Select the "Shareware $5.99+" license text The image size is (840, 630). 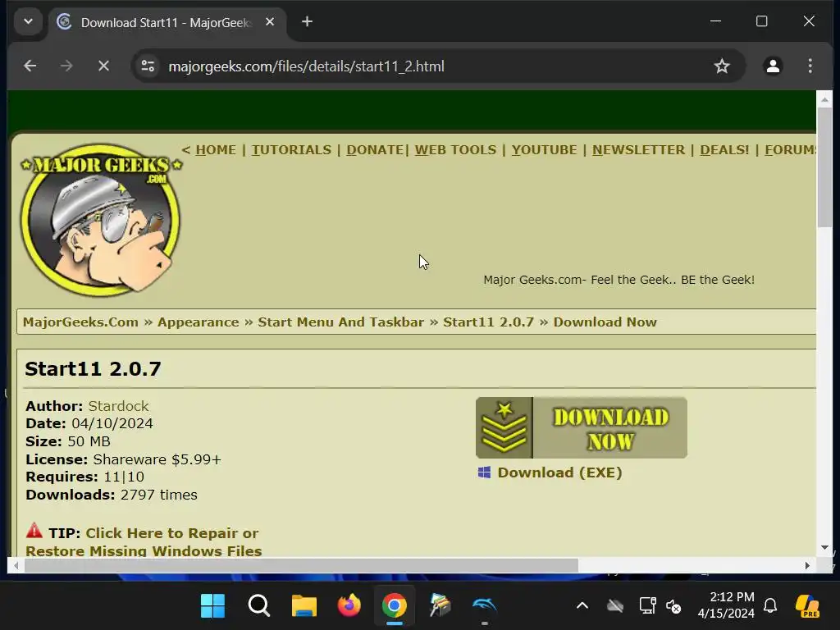157,459
